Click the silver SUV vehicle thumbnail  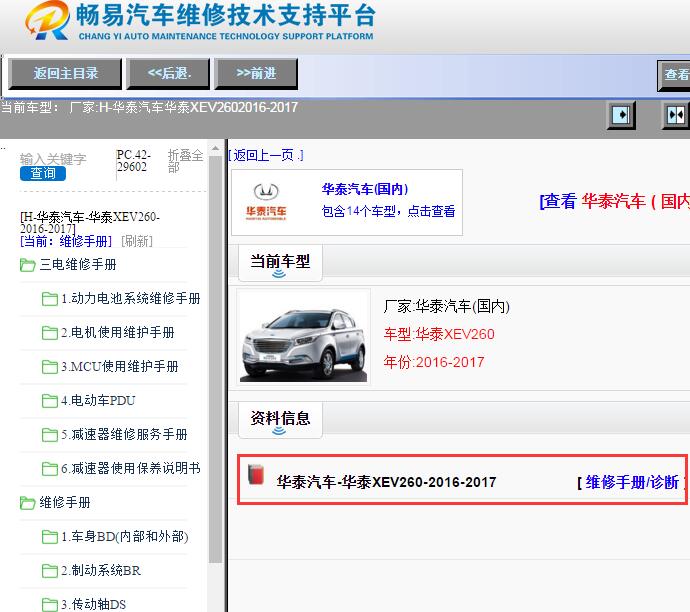(x=304, y=337)
